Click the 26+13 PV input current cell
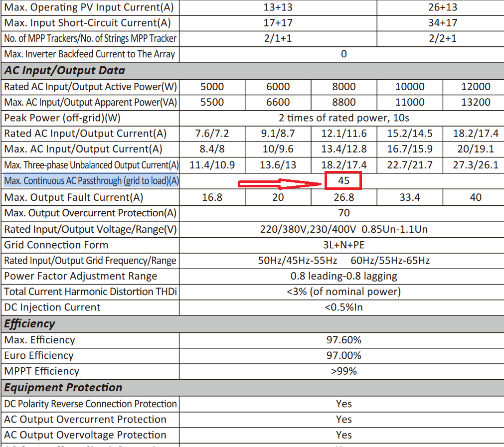Viewport: 504px width, 447px height. pyautogui.click(x=442, y=7)
